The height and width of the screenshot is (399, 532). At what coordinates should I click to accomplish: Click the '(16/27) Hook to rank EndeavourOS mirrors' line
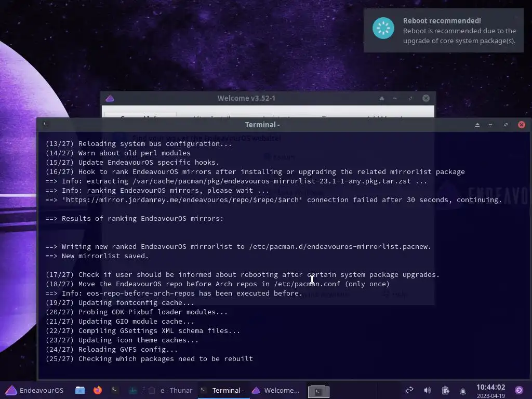tap(255, 171)
